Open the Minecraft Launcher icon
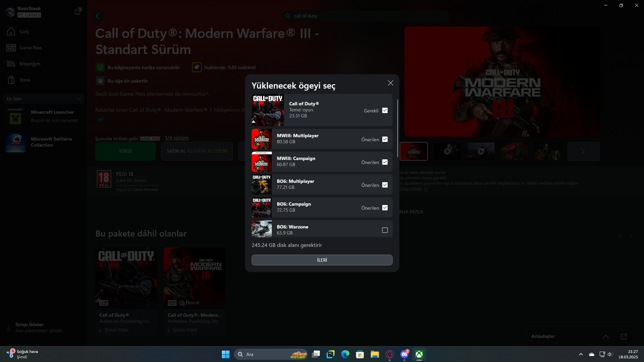The image size is (644, 362). 15,116
